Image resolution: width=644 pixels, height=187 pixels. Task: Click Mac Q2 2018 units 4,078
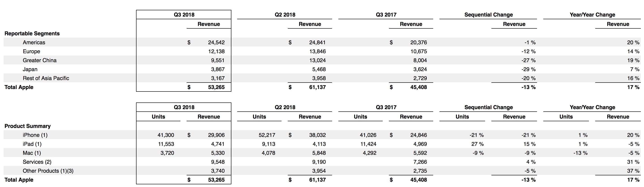click(x=268, y=153)
